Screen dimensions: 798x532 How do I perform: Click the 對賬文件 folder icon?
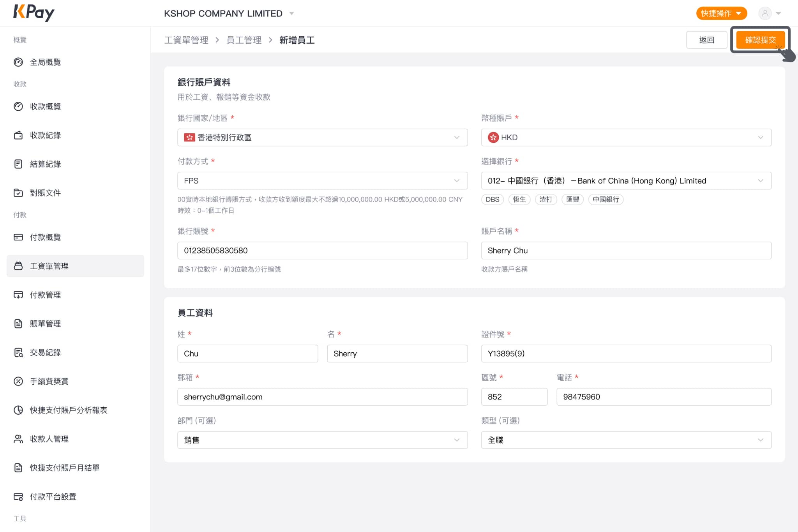pyautogui.click(x=18, y=193)
